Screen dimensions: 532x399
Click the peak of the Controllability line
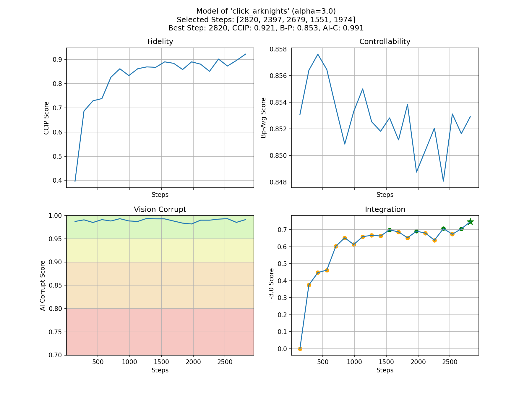318,54
